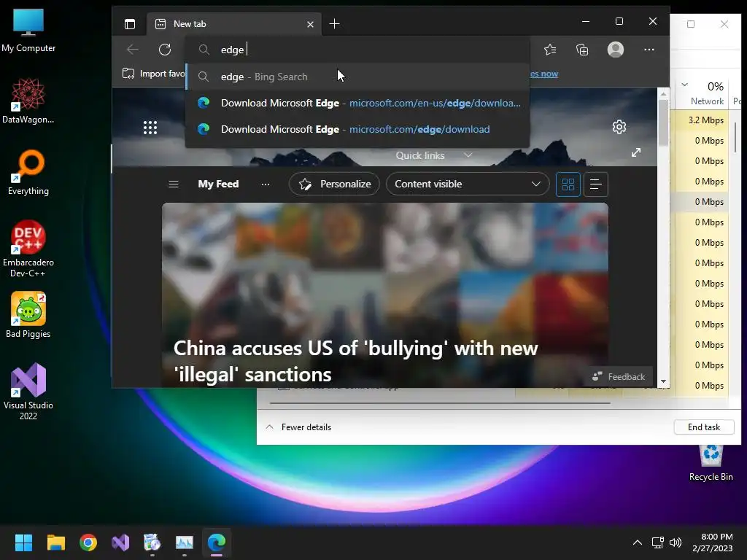Open the volume control in system tray
The image size is (747, 560).
(675, 542)
